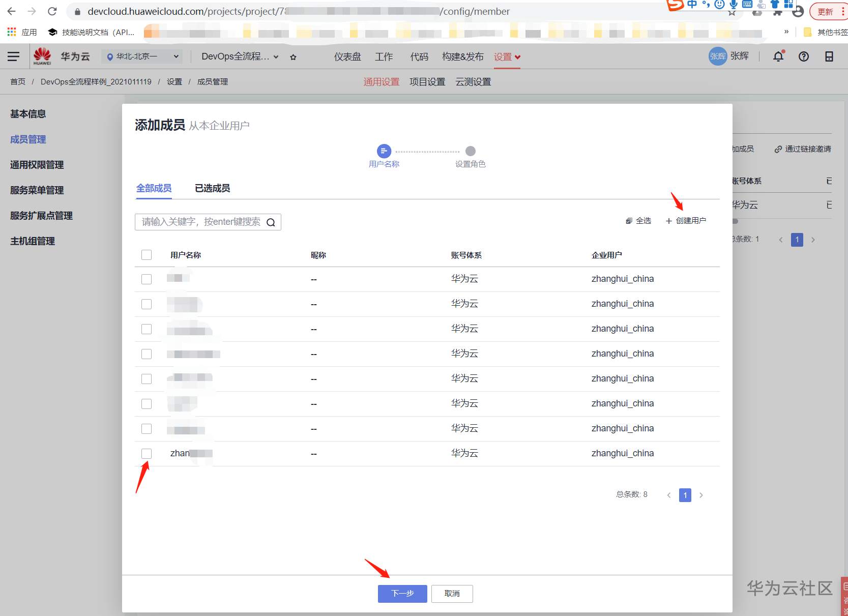Open the Chrome apps shortcut (应用)
Screen dimensions: 848x616
click(22, 32)
